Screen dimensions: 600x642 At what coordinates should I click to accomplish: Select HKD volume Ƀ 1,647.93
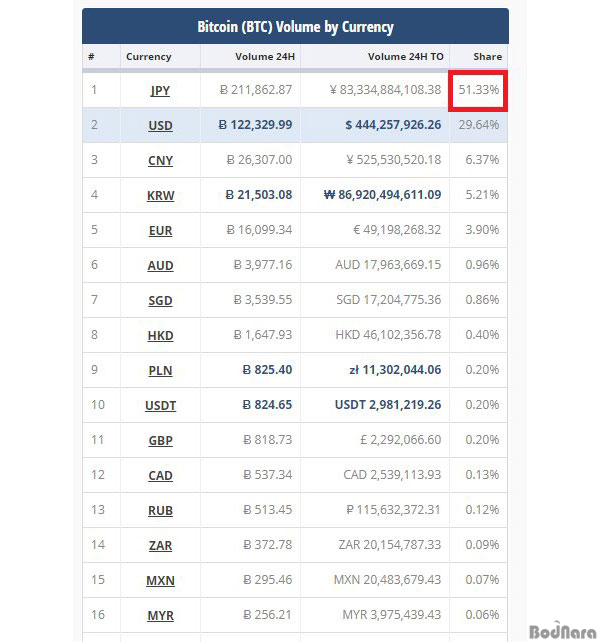point(263,335)
